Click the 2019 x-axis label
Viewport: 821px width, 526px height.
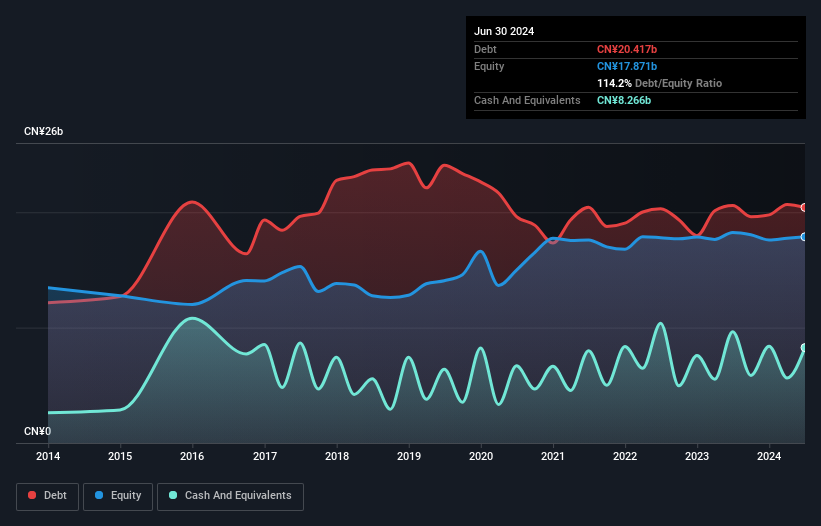409,456
